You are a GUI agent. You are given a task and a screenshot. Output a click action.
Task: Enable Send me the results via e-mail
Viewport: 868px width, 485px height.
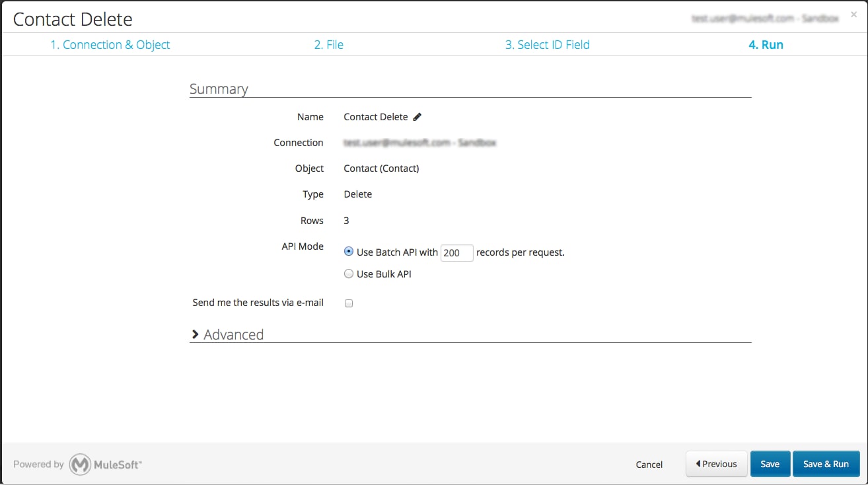click(x=349, y=303)
